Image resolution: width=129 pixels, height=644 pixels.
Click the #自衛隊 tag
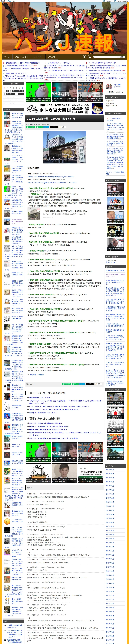tap(41, 374)
